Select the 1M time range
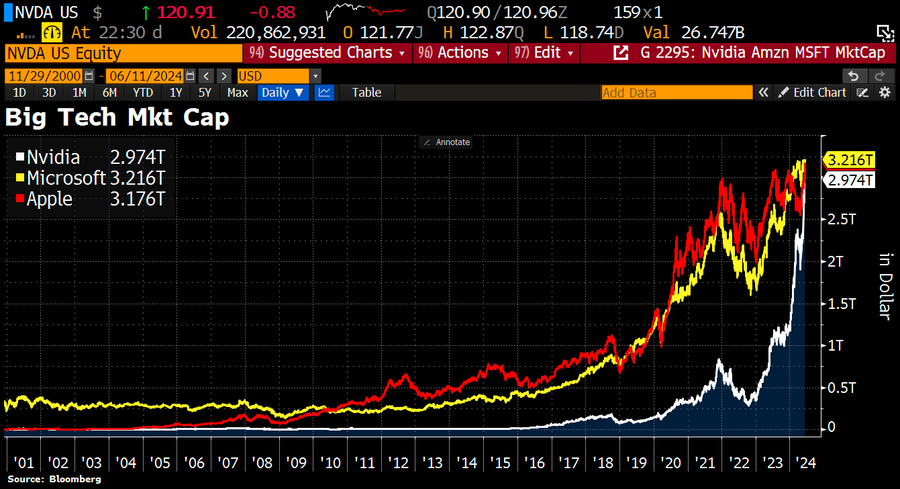The image size is (900, 489). point(79,92)
